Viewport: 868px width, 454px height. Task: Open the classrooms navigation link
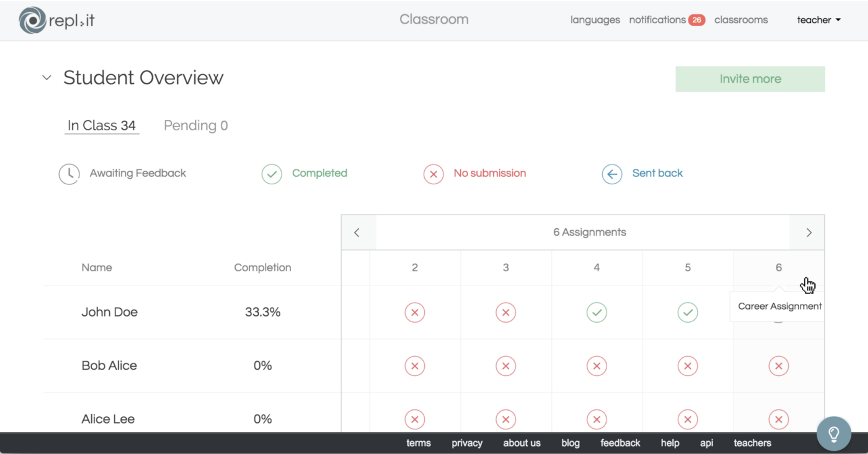(741, 20)
